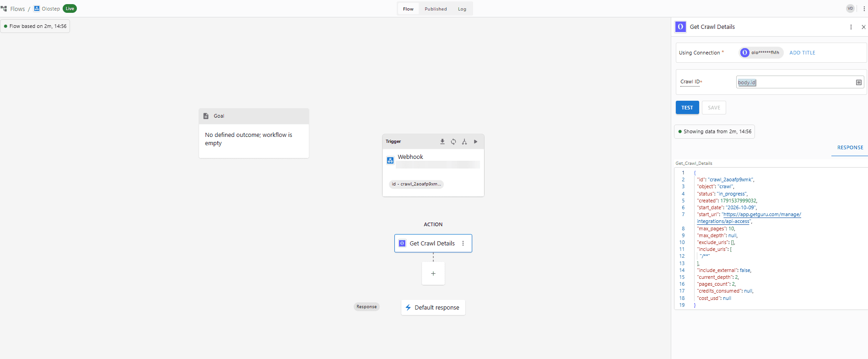Open the side panel more options menu

click(851, 27)
